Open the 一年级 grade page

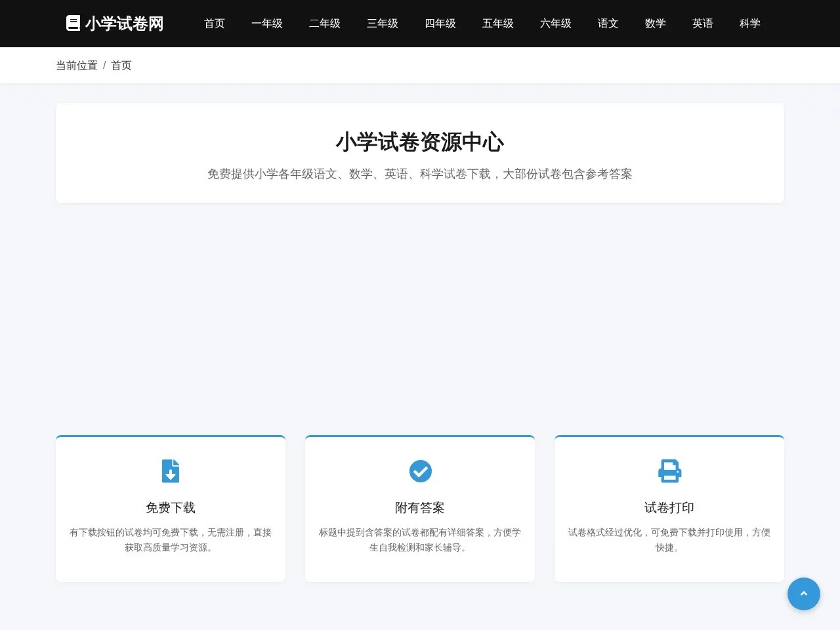click(x=267, y=23)
